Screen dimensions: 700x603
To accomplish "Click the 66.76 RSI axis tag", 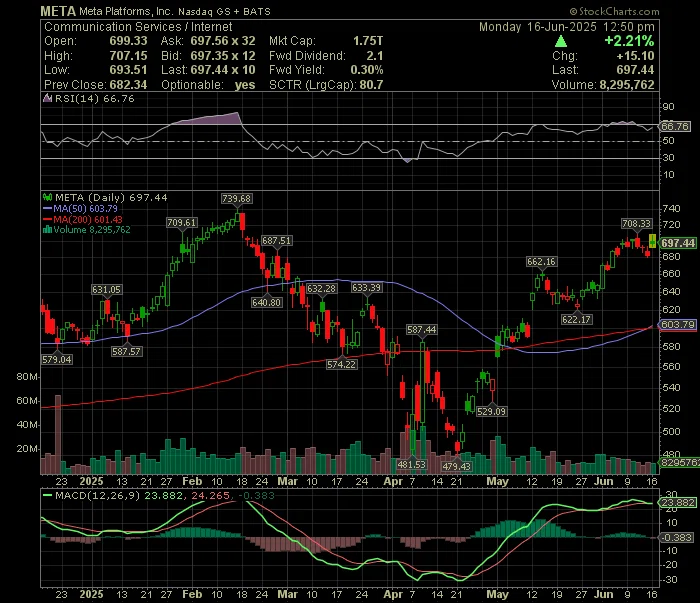I will (675, 126).
